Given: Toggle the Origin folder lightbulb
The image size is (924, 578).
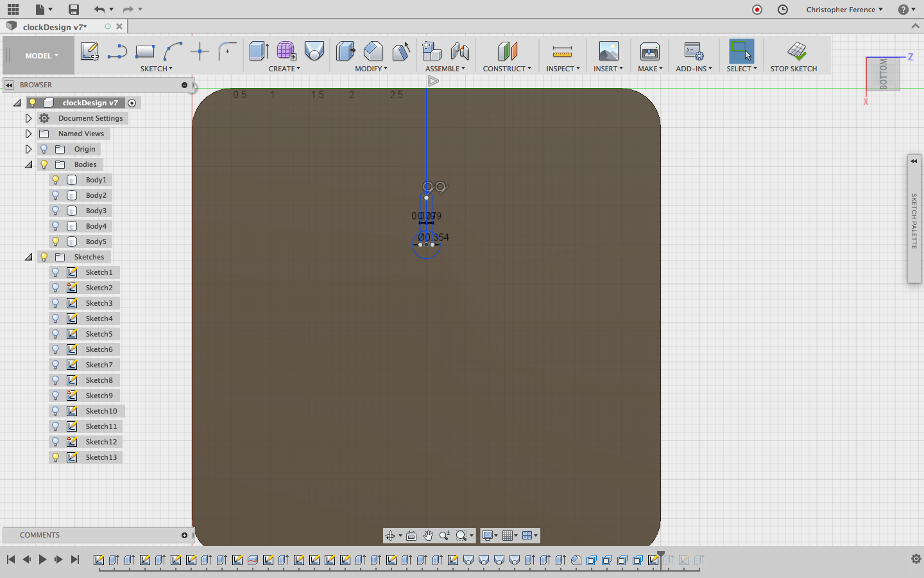Looking at the screenshot, I should point(44,149).
